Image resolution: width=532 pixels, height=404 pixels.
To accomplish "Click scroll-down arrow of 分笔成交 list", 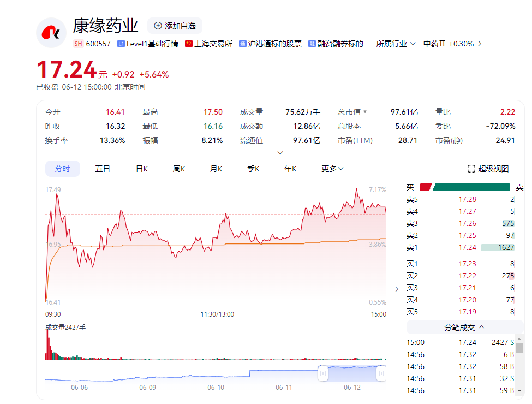I will pyautogui.click(x=519, y=391).
